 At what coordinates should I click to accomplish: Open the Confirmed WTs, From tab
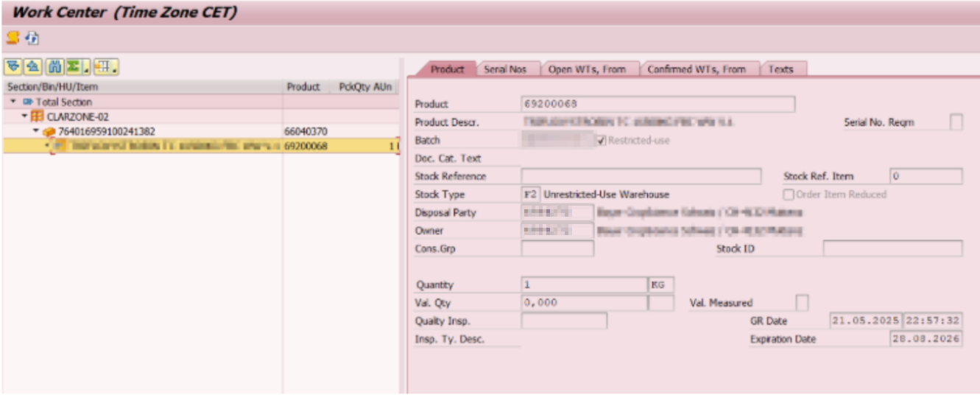tap(696, 69)
